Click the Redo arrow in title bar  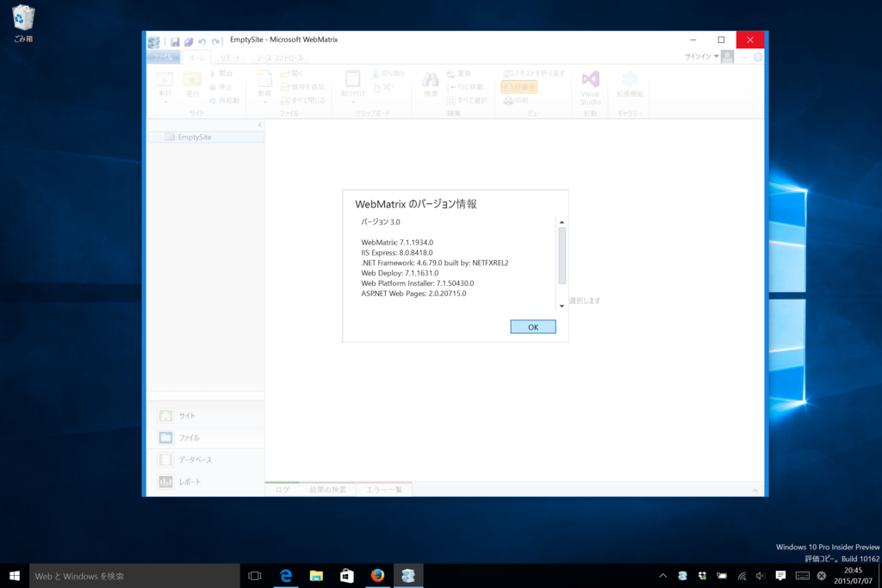click(x=215, y=41)
